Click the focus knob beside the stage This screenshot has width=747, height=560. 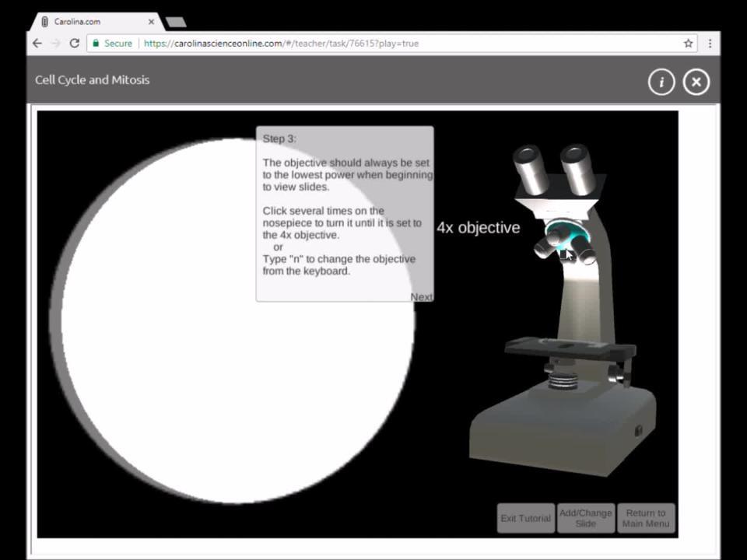coord(617,372)
